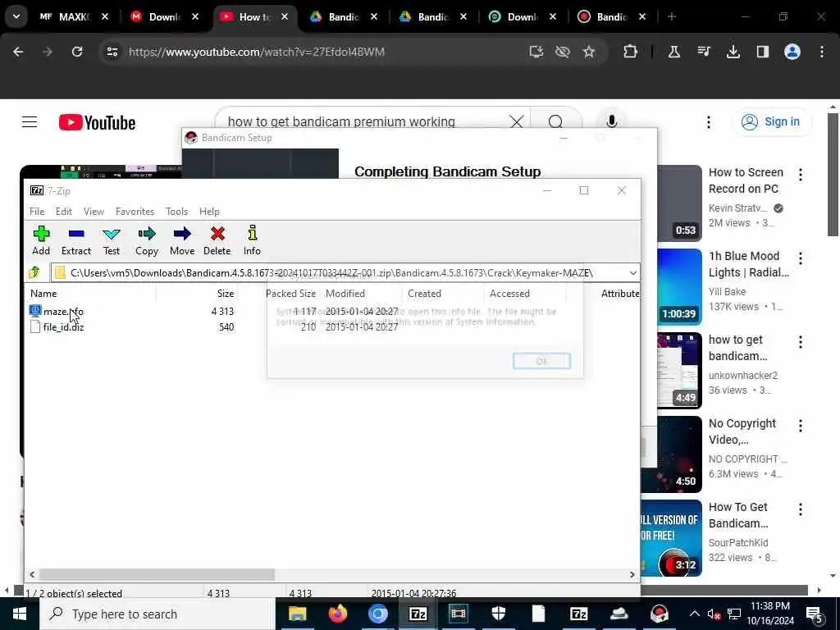Open browser downloads icon
Image resolution: width=840 pixels, height=630 pixels.
click(733, 52)
